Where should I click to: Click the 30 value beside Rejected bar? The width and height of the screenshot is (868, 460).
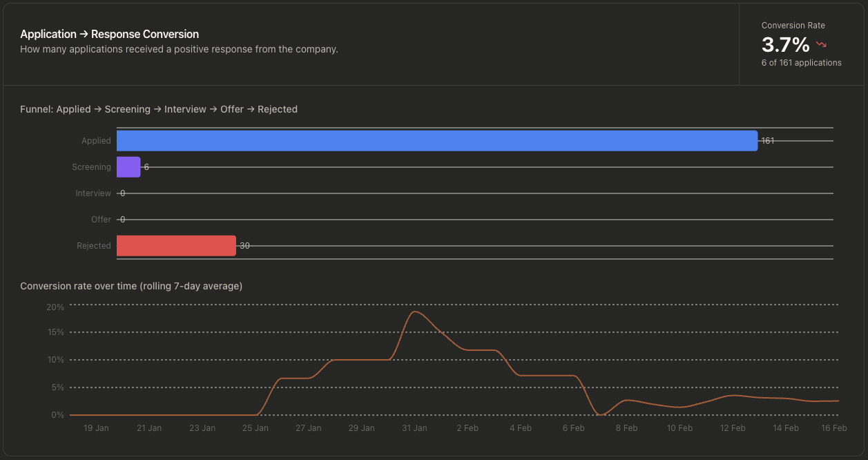tap(244, 246)
